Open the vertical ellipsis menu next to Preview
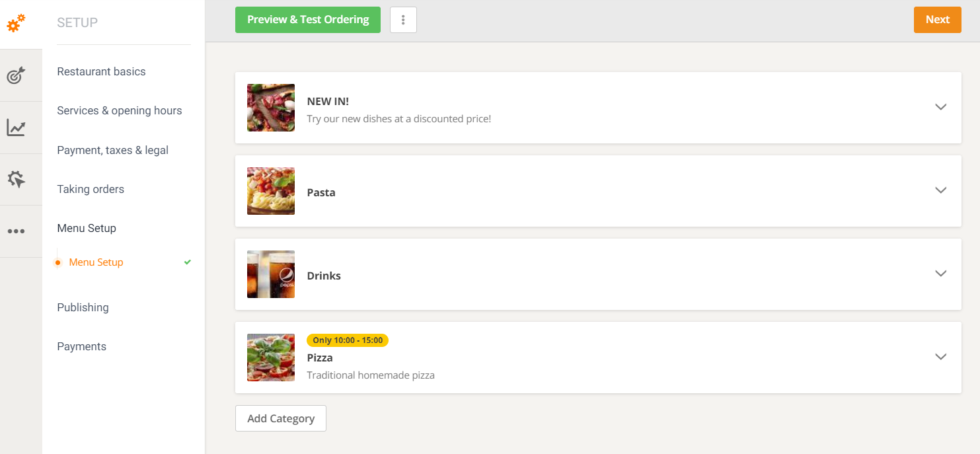 403,19
